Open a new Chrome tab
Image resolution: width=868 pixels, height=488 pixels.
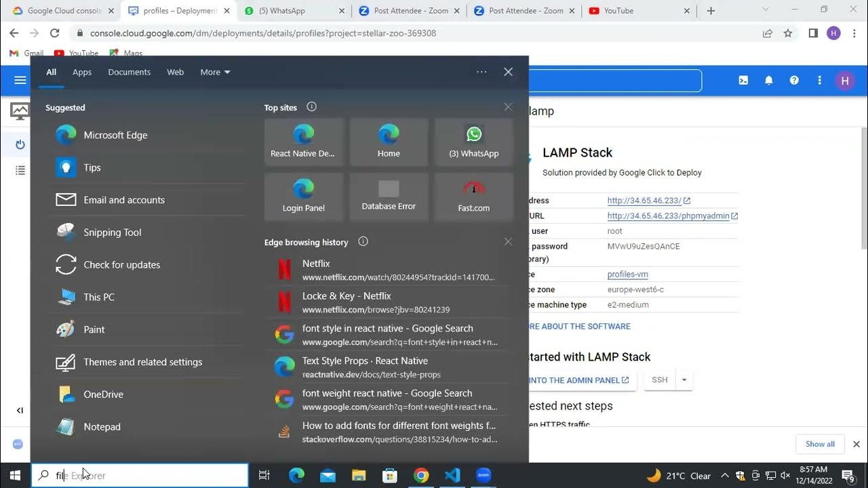[711, 11]
